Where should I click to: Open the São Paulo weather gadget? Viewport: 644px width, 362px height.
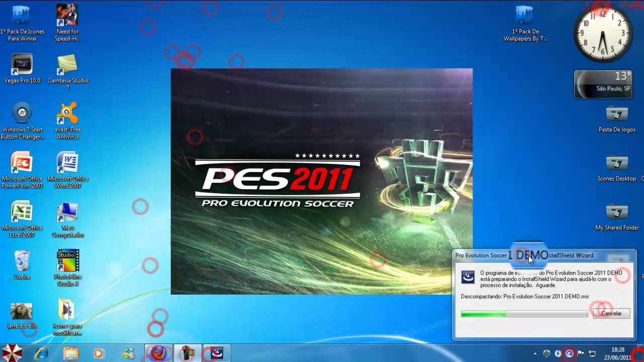coord(603,84)
